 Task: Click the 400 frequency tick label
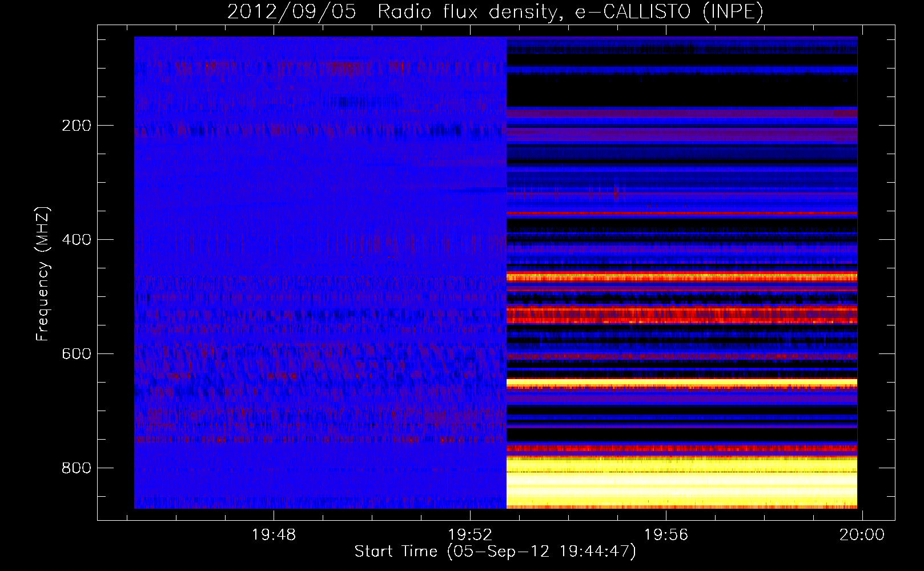click(77, 240)
